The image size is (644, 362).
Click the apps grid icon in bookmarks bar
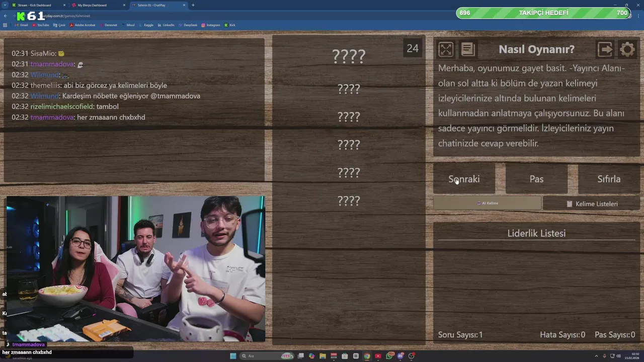tap(5, 25)
